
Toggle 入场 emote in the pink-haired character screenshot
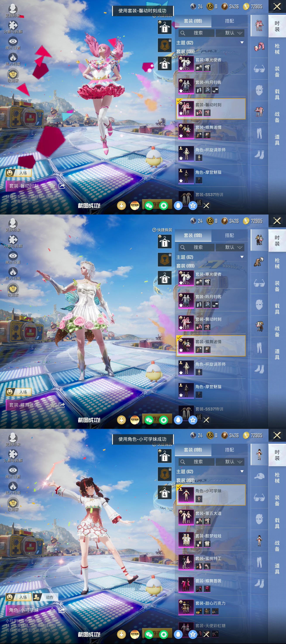tap(19, 173)
